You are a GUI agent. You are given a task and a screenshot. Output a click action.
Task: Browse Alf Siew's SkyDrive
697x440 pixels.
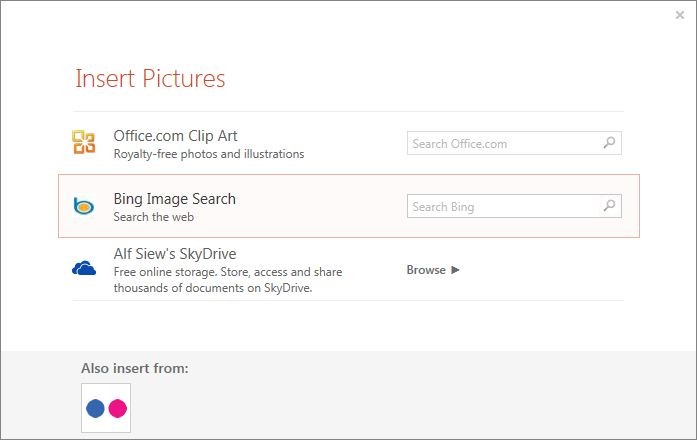click(x=433, y=270)
